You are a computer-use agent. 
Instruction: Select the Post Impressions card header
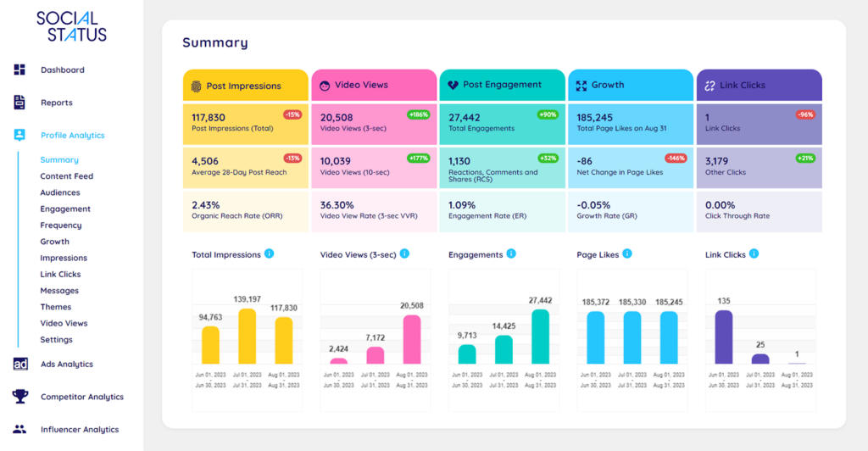point(245,86)
